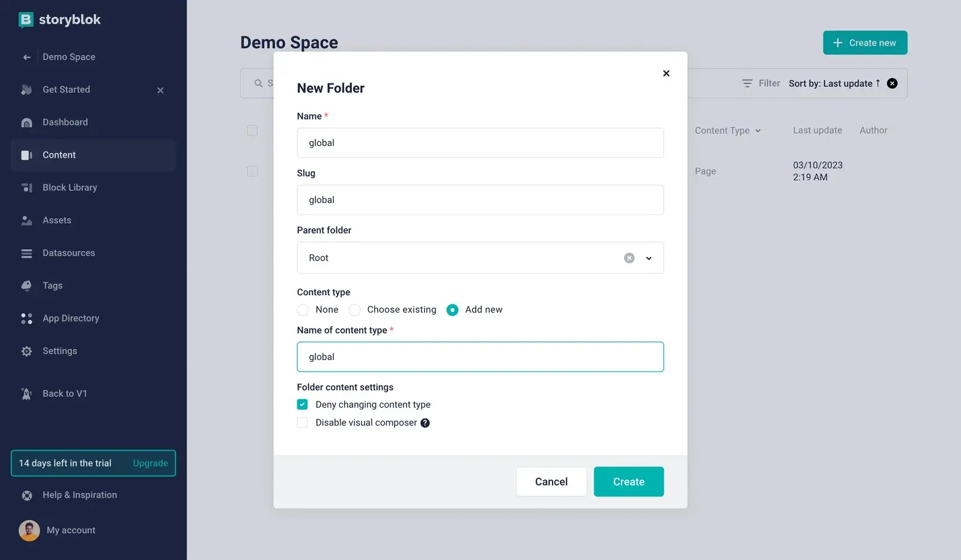Uncheck Deny changing content type
Image resolution: width=961 pixels, height=560 pixels.
click(x=302, y=405)
